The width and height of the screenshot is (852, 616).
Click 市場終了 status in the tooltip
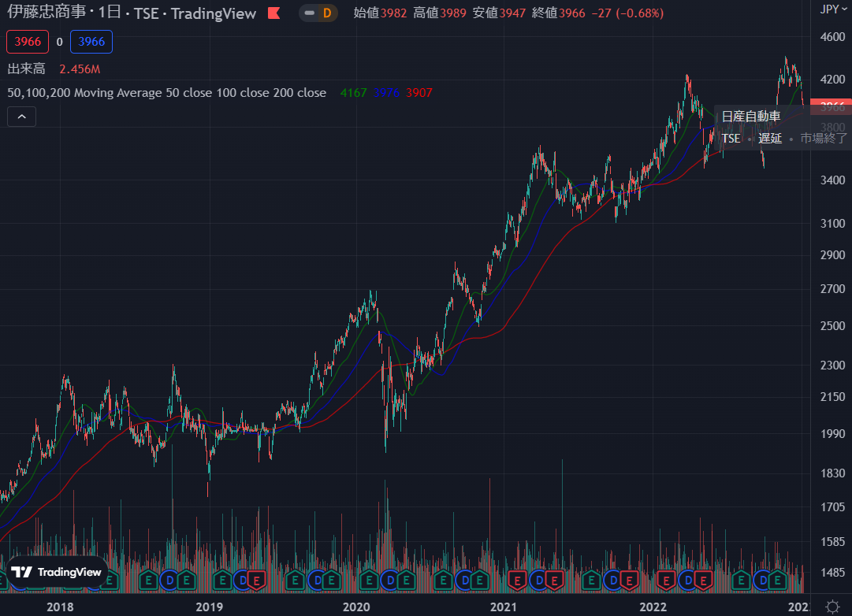coord(824,139)
